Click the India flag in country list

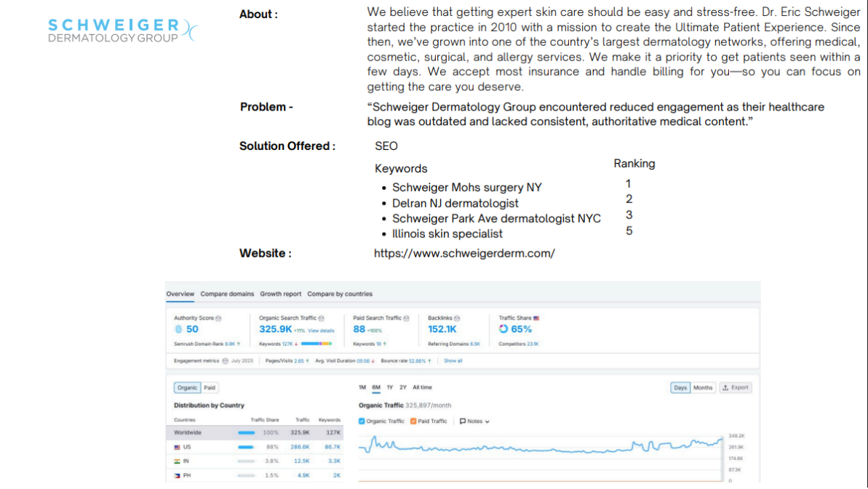point(177,461)
